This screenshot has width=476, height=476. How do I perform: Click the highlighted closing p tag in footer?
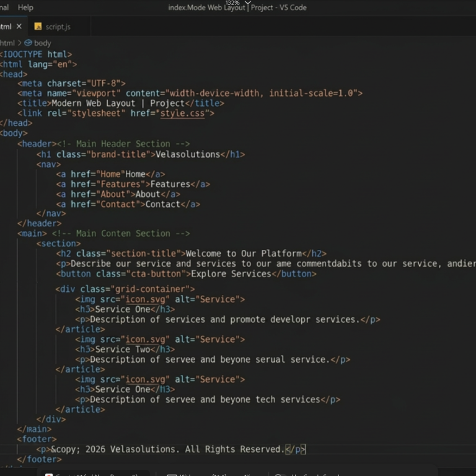(296, 449)
